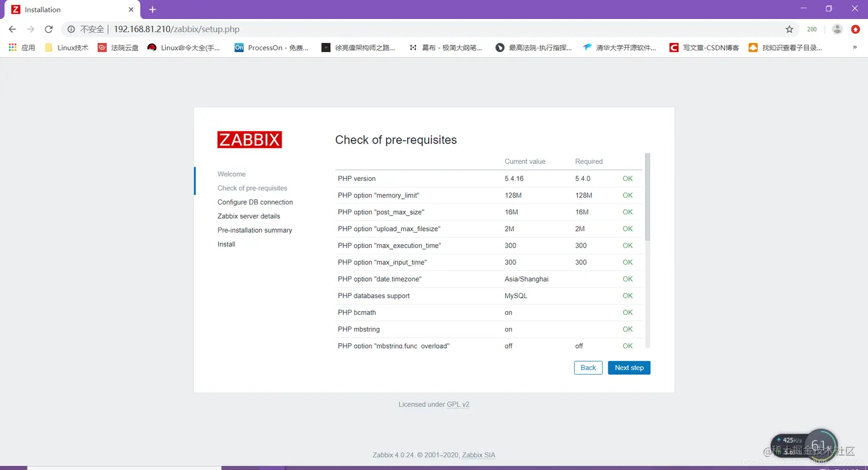Click PHP option "max_execution_time" row
This screenshot has width=868, height=470.
coord(489,245)
